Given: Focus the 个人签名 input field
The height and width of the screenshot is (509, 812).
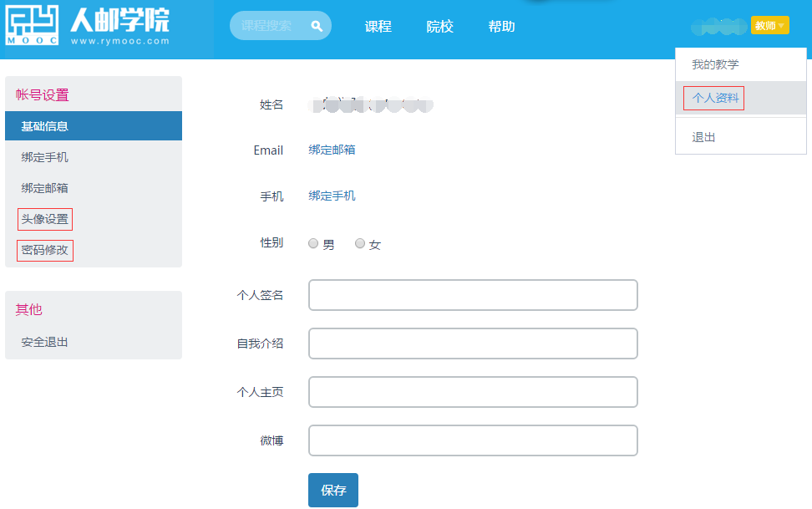Looking at the screenshot, I should pos(473,295).
